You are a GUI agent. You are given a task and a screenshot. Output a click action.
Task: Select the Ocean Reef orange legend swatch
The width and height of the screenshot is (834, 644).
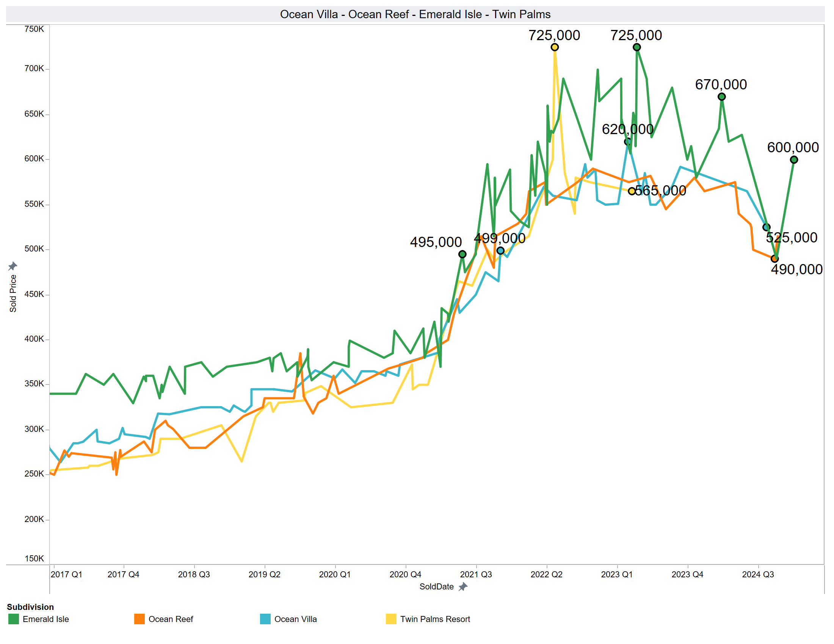click(x=140, y=619)
